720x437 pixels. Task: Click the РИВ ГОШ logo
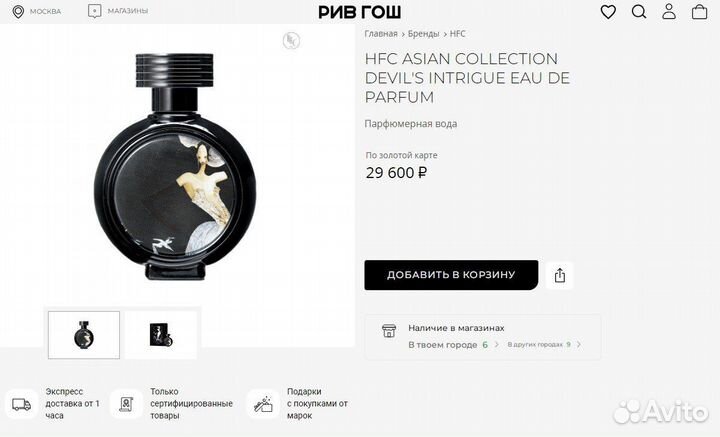[360, 11]
